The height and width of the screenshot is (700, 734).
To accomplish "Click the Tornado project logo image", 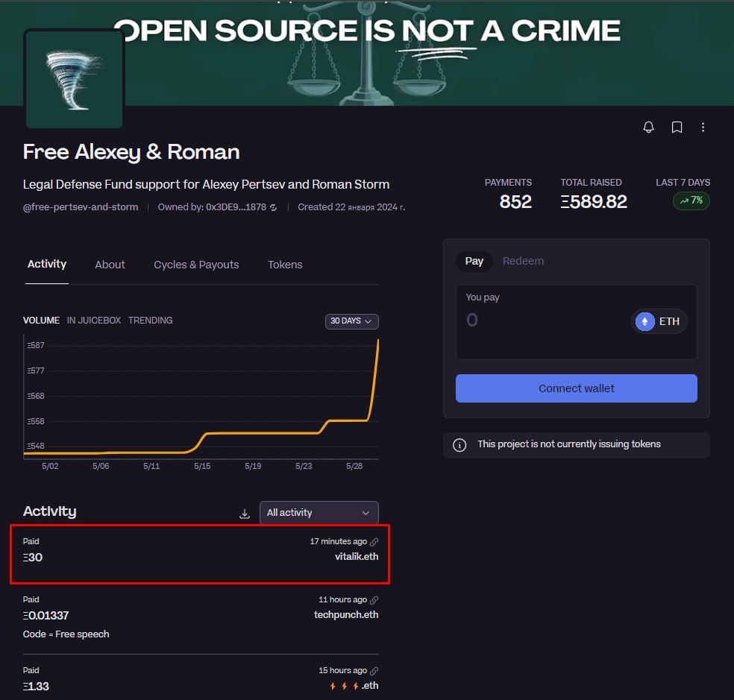I will 75,80.
